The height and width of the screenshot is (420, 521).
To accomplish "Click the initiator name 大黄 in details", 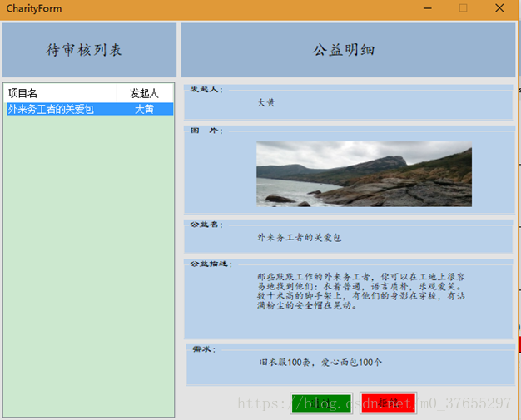I will click(266, 102).
